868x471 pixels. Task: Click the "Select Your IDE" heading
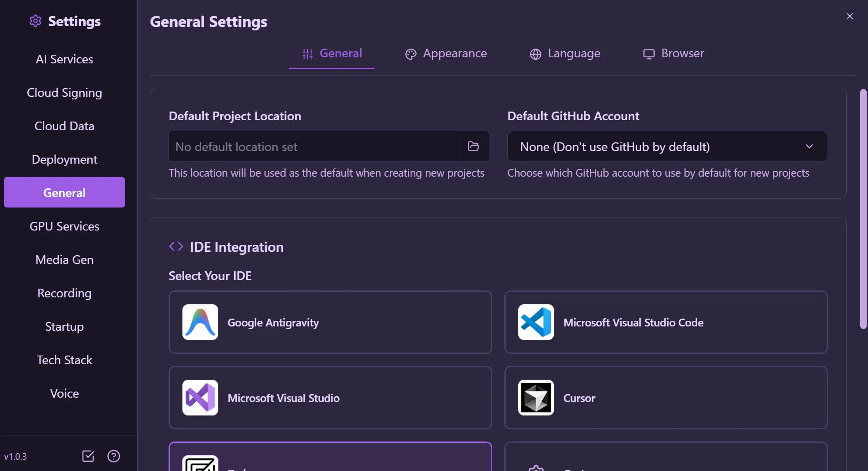(x=210, y=276)
